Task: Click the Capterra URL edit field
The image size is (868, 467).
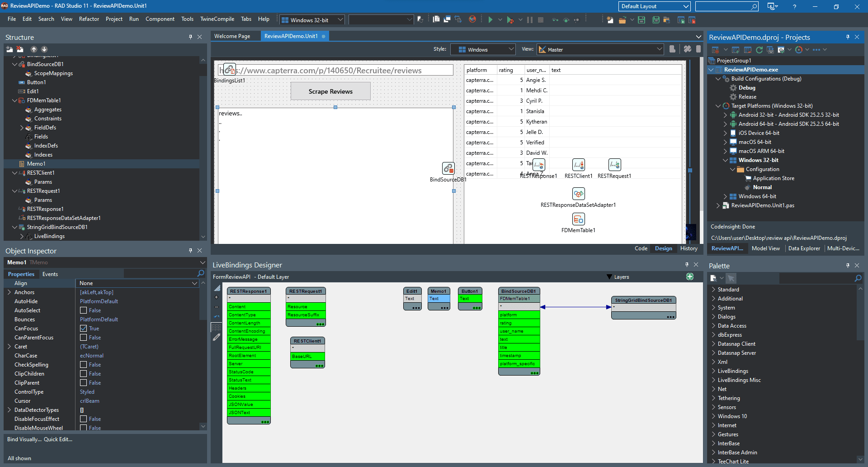Action: pyautogui.click(x=344, y=71)
